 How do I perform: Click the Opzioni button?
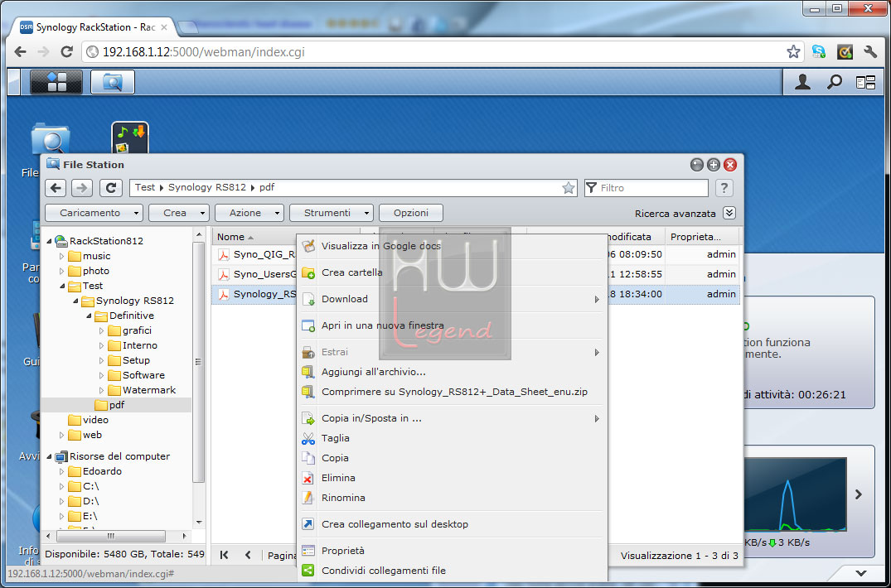click(411, 213)
